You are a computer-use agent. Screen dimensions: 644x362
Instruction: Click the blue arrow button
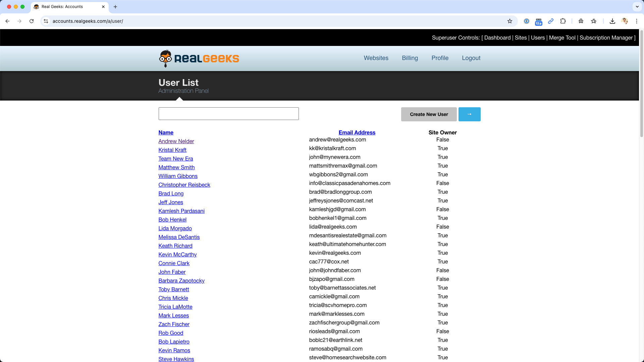[469, 114]
